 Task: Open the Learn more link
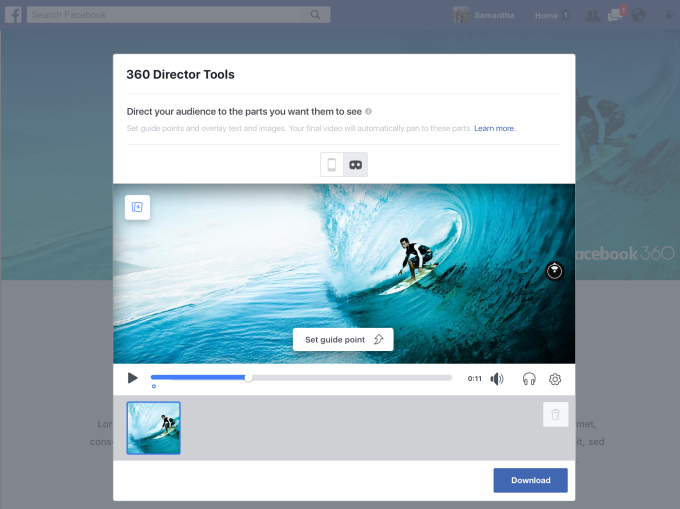(495, 129)
